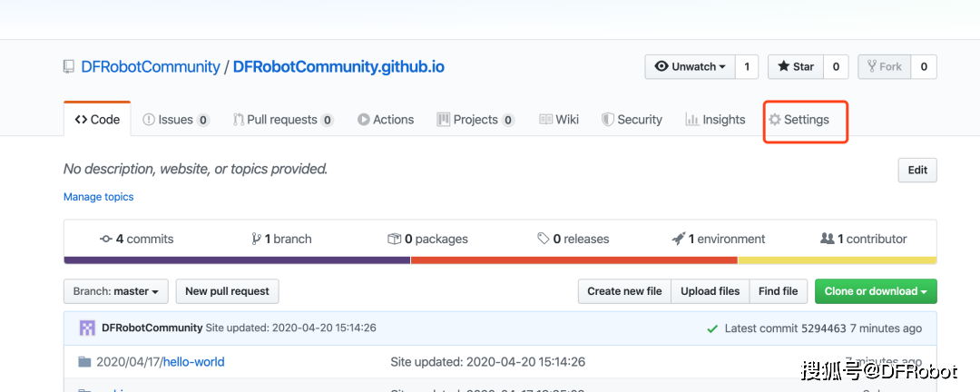Click the Manage topics link
Image resolution: width=980 pixels, height=392 pixels.
coord(99,197)
